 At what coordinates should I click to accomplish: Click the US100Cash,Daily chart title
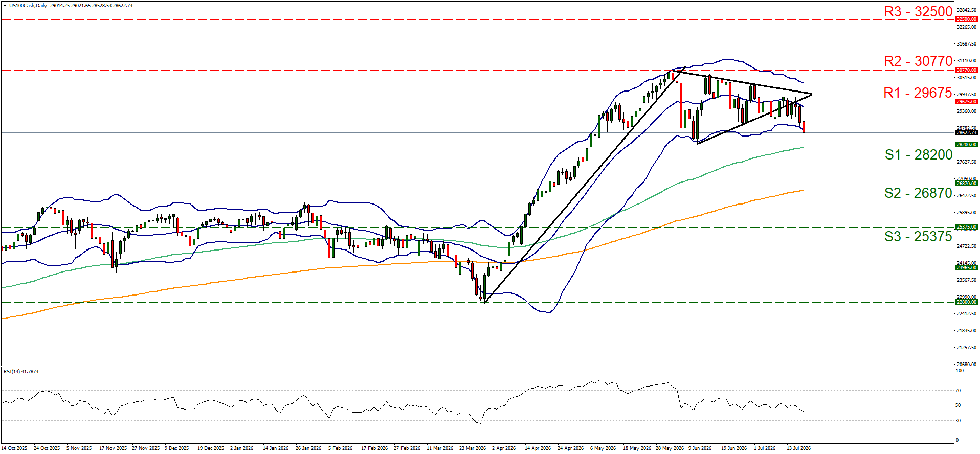[28, 6]
